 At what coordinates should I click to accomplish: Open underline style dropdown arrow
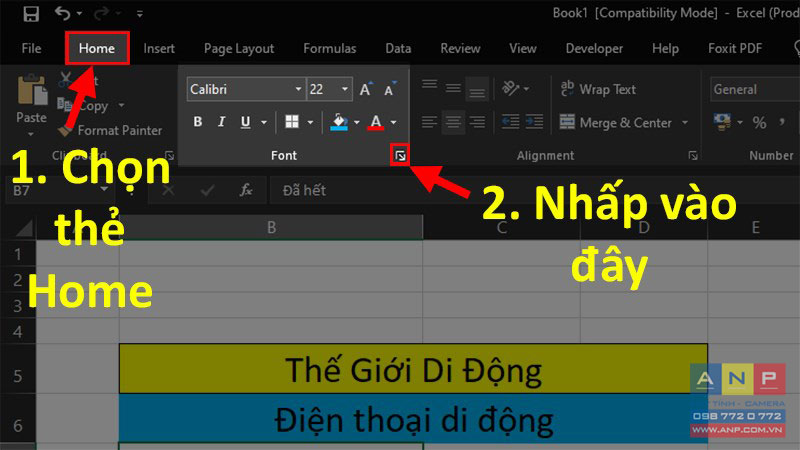[264, 122]
